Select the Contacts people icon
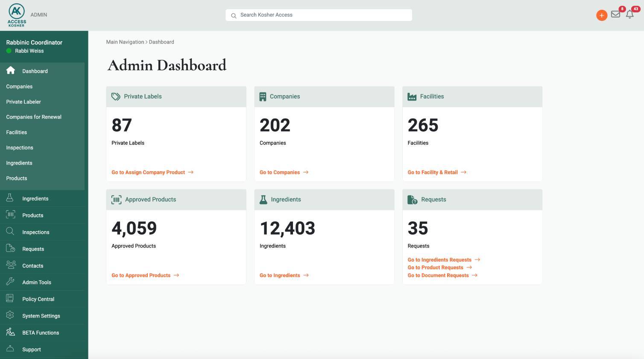The width and height of the screenshot is (644, 359). pos(10,265)
